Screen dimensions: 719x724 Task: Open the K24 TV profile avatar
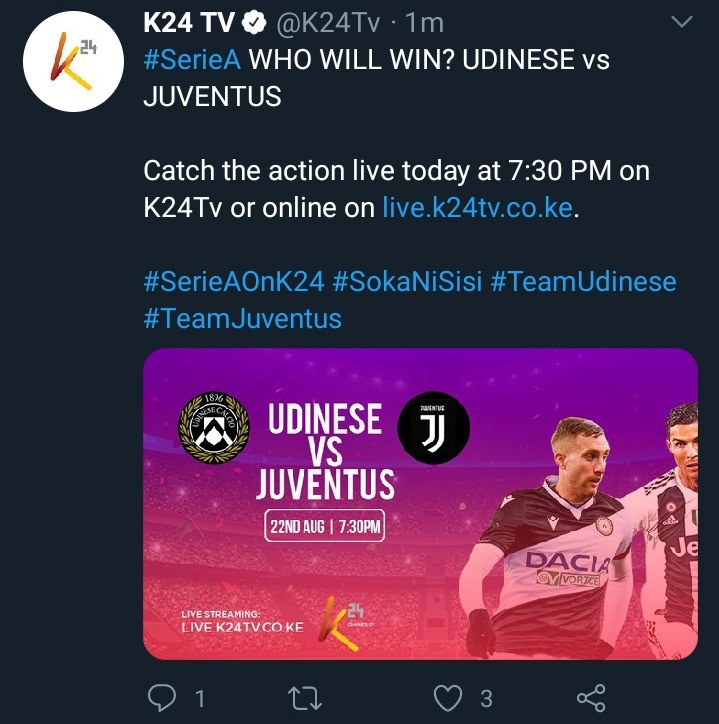(x=73, y=61)
